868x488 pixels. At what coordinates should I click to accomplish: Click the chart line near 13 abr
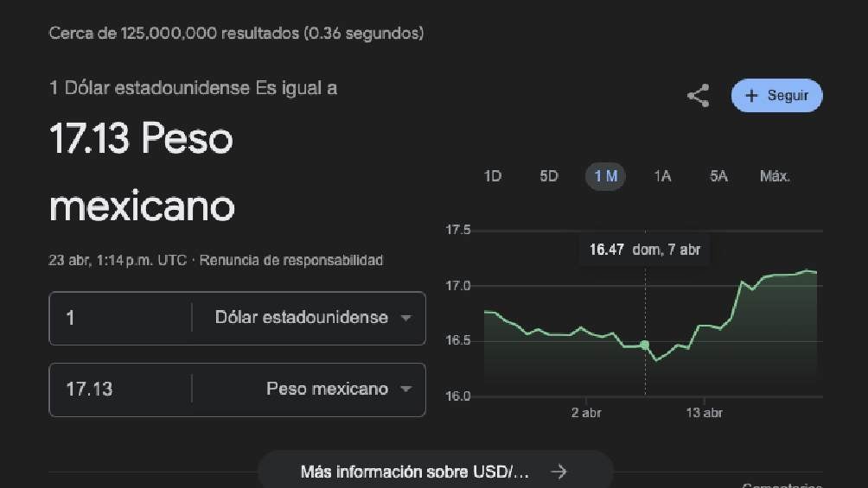[x=705, y=326]
